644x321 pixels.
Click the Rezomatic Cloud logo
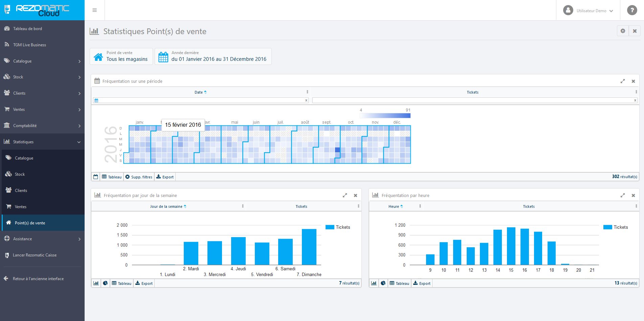pos(42,10)
